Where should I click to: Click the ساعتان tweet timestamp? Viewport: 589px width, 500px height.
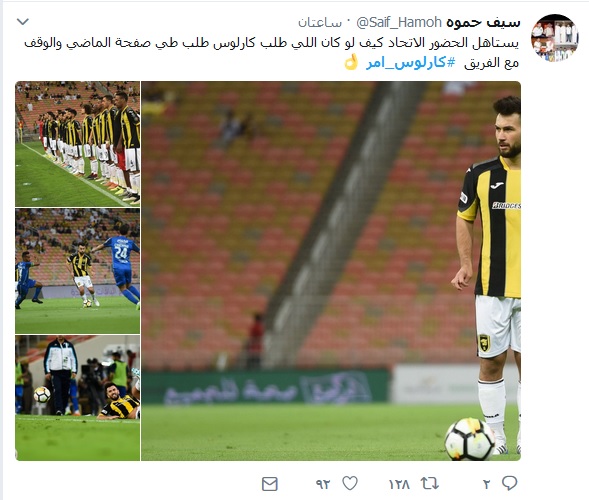(320, 23)
